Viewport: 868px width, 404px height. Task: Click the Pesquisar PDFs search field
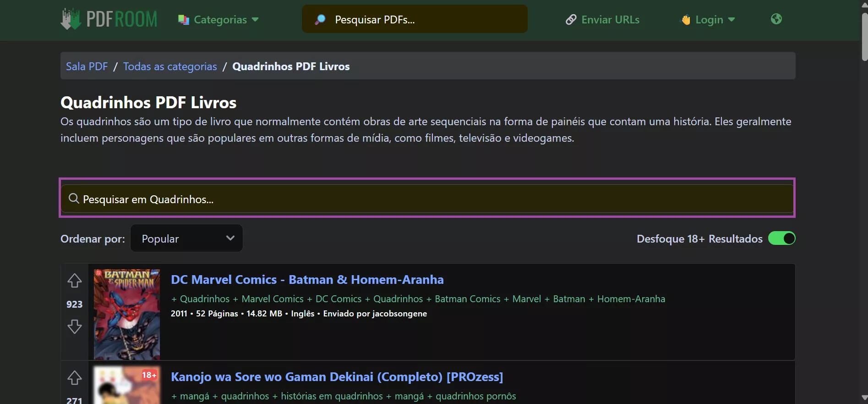(415, 19)
